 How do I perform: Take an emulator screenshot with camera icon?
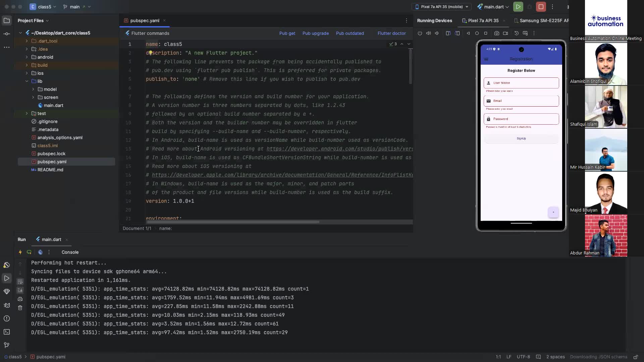coord(497,33)
